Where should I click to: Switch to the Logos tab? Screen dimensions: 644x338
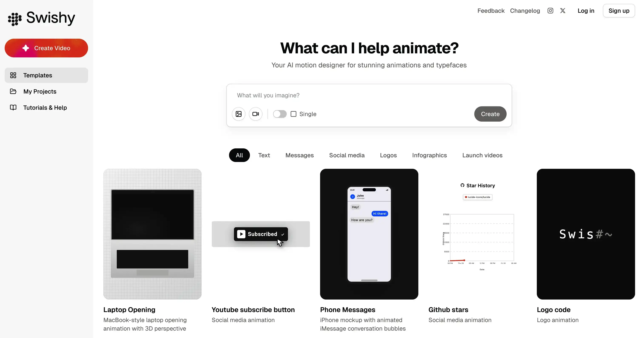click(x=388, y=155)
